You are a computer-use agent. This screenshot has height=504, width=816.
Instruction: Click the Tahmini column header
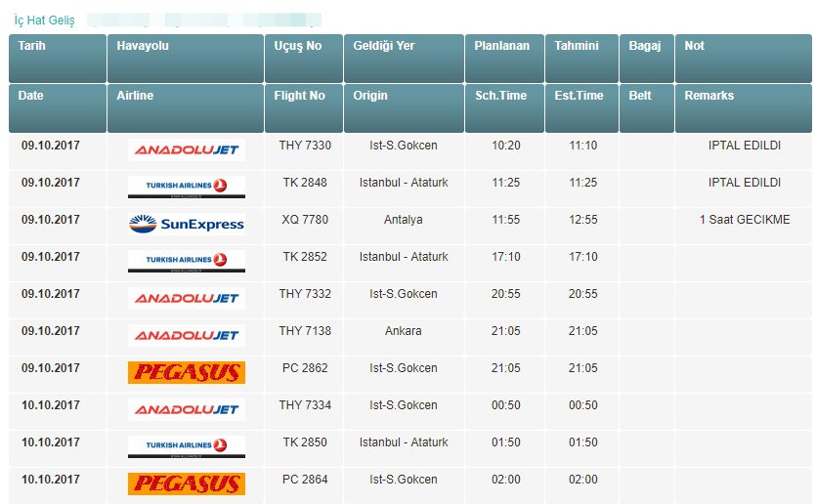point(581,59)
